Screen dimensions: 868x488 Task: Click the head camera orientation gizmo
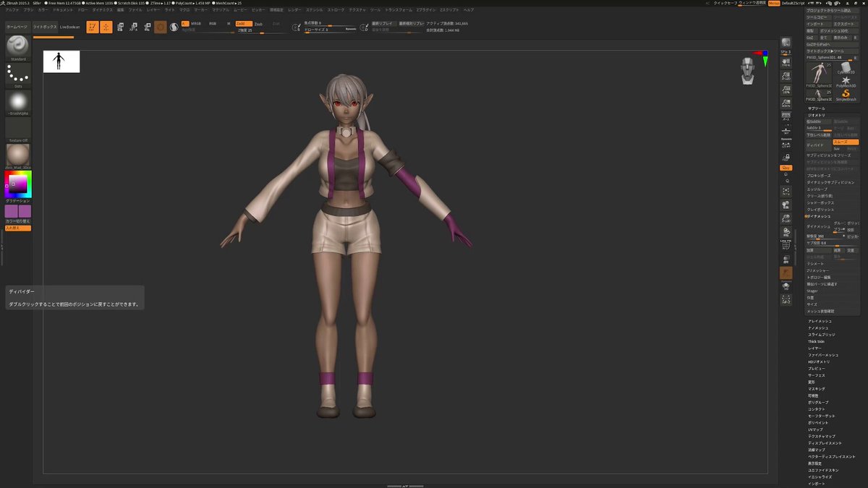pyautogui.click(x=747, y=71)
